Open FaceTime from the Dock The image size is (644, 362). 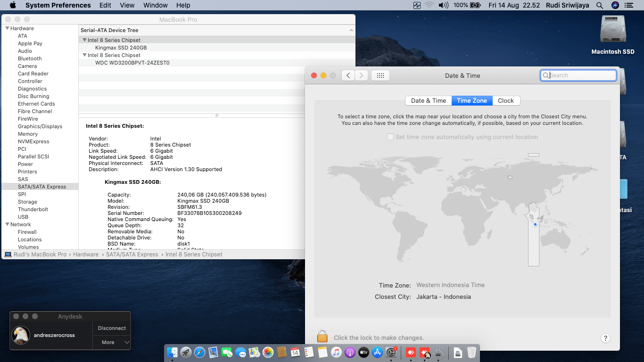pos(227,352)
